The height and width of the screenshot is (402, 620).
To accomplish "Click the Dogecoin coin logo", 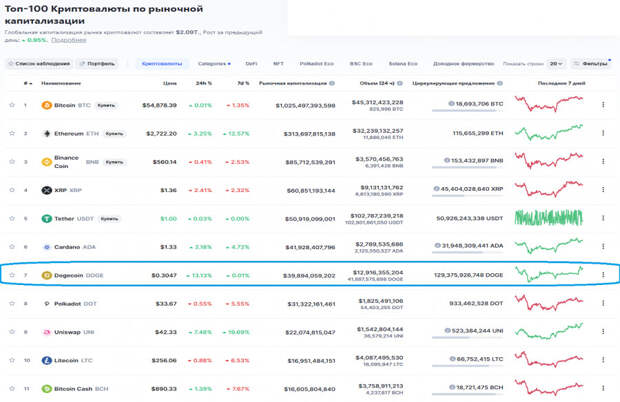I will coord(47,275).
